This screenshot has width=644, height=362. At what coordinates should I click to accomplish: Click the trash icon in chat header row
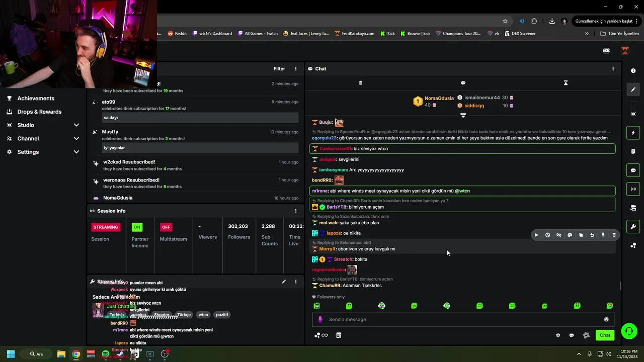(360, 83)
